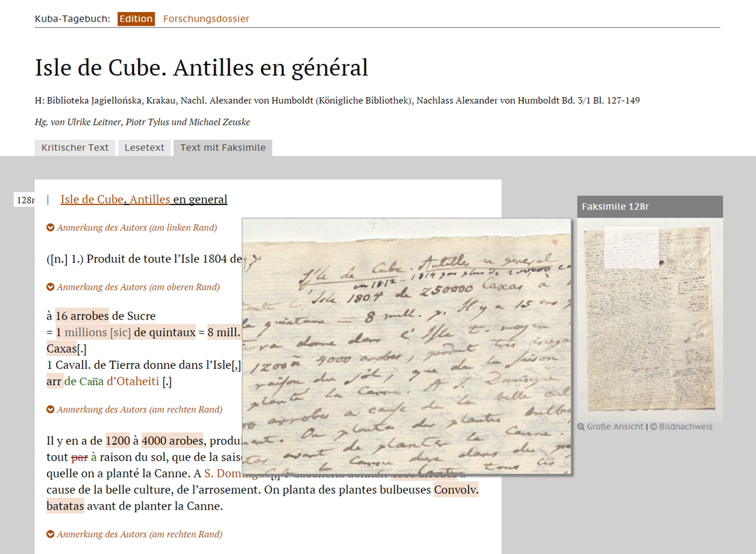Follow the 'Antilles' link in the heading
The width and height of the screenshot is (756, 554).
tap(150, 200)
